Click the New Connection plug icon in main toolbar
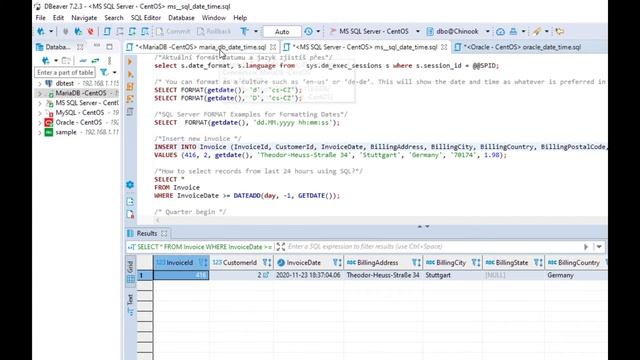Viewport: 640px width, 360px height. click(x=41, y=31)
